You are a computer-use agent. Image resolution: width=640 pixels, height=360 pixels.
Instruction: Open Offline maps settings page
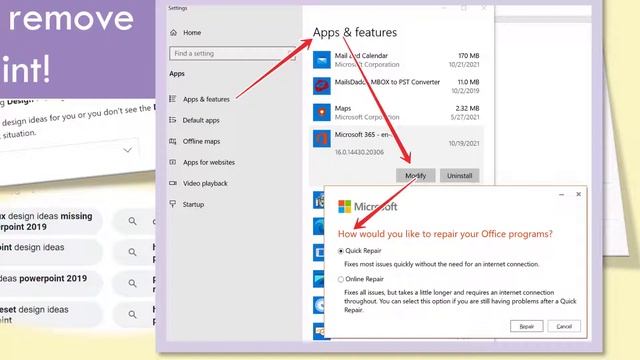click(x=201, y=141)
